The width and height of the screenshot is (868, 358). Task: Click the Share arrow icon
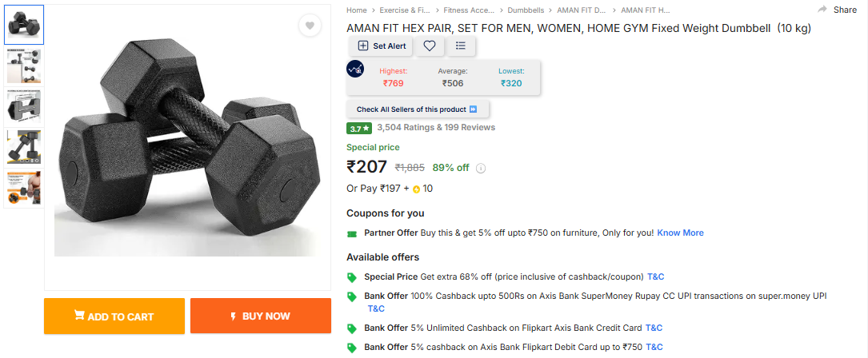tap(822, 10)
